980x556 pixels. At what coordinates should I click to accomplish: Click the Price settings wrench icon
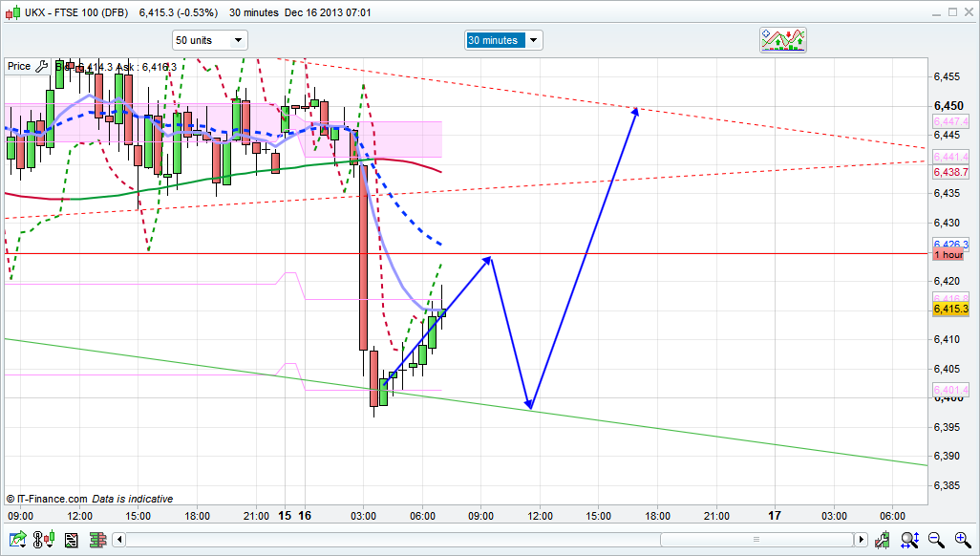tap(41, 66)
